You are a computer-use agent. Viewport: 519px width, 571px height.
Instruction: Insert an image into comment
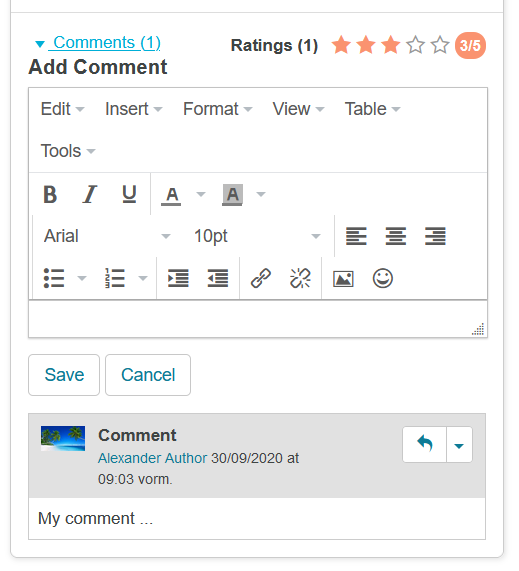[x=343, y=279]
